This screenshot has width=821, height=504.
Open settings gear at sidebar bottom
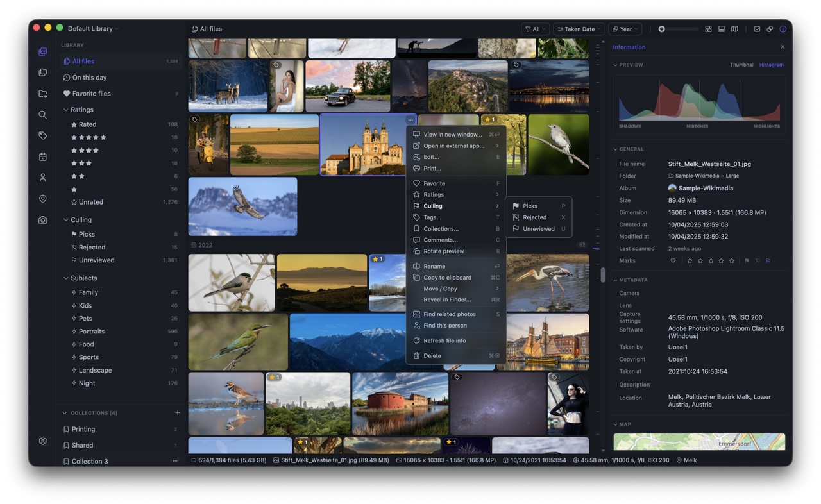(x=43, y=441)
